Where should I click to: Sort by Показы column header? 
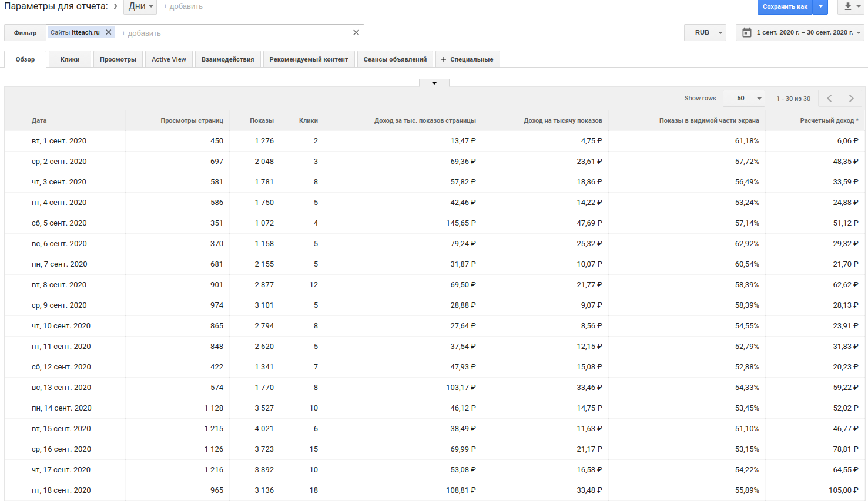pyautogui.click(x=262, y=120)
